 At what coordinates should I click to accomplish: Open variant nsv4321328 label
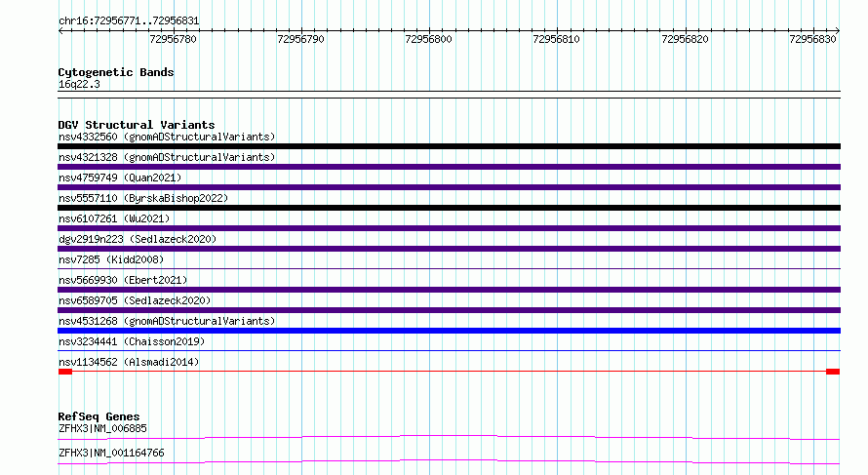click(167, 157)
